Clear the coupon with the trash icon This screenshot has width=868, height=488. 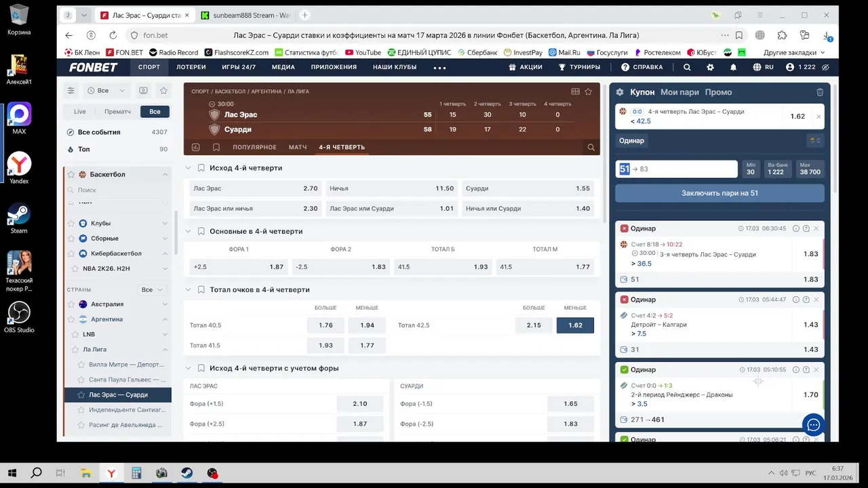click(820, 92)
